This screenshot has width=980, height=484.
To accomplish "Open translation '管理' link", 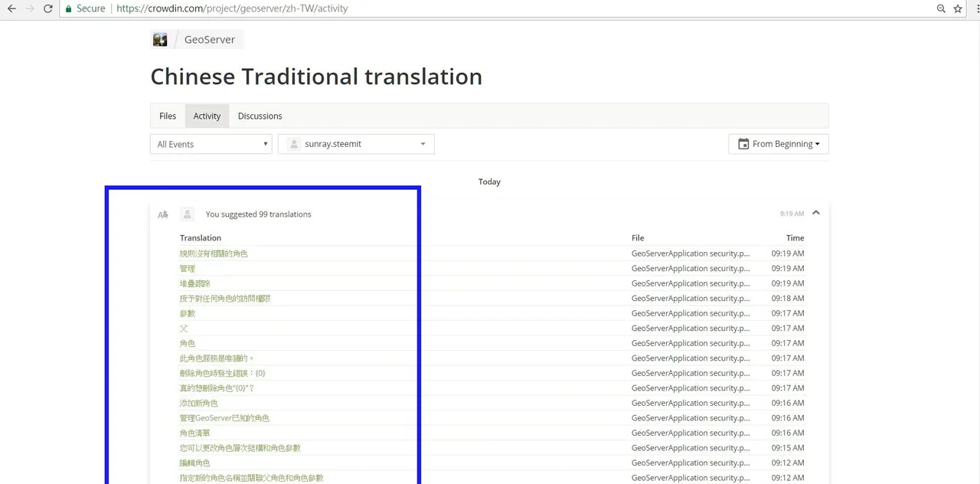I will click(188, 269).
